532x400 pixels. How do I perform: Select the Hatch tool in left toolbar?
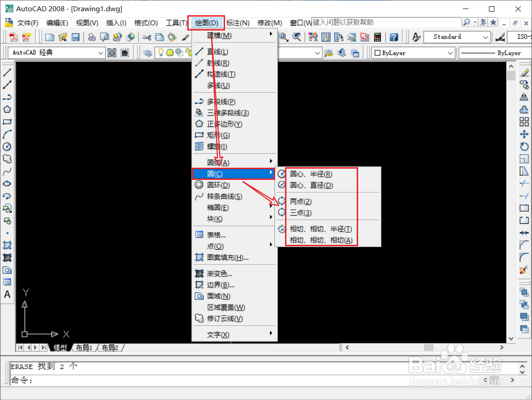click(7, 245)
